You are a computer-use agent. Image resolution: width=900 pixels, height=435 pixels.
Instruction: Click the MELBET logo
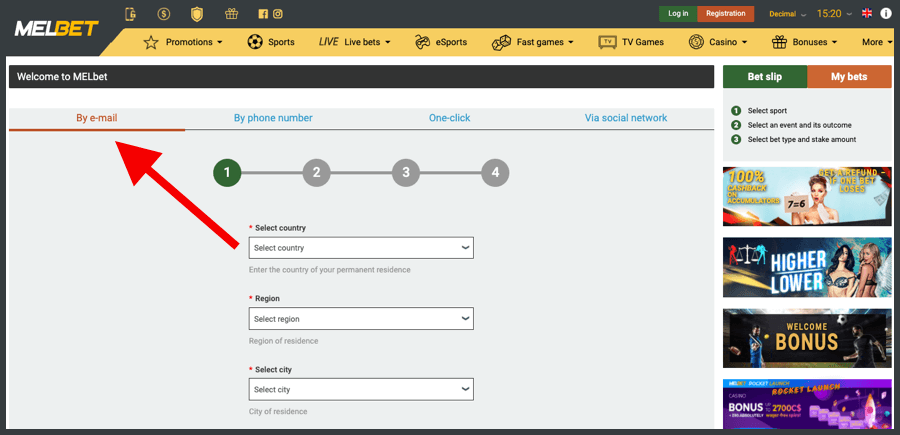click(x=56, y=27)
